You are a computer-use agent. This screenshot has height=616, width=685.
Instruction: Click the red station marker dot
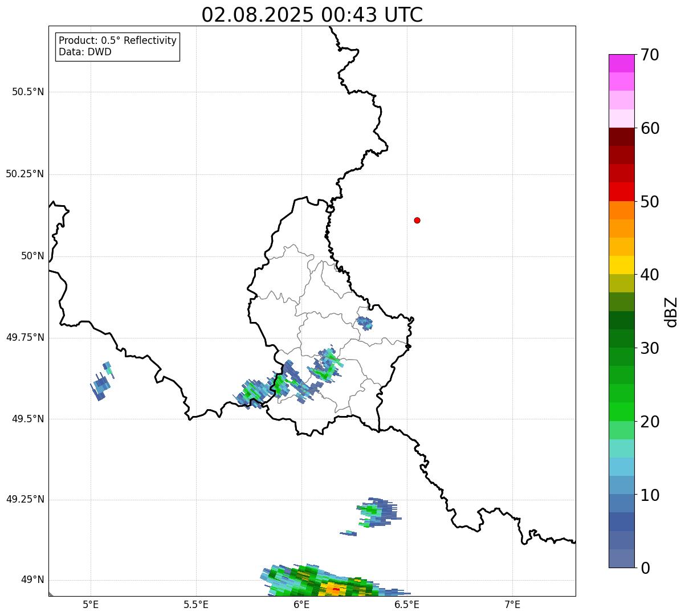pos(417,220)
